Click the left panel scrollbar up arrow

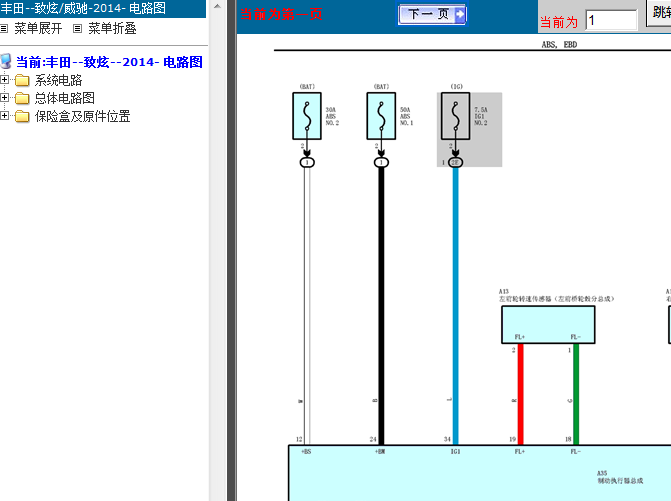pyautogui.click(x=217, y=6)
